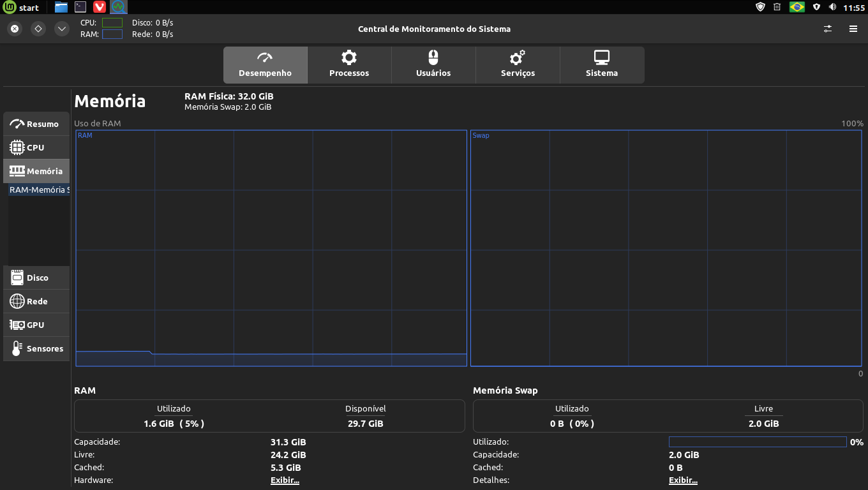Open the hamburger main menu
Viewport: 868px width, 490px height.
pos(853,29)
